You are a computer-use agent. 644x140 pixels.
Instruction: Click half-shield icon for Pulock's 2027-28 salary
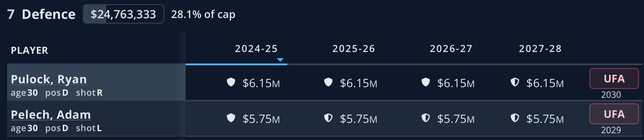coord(515,82)
